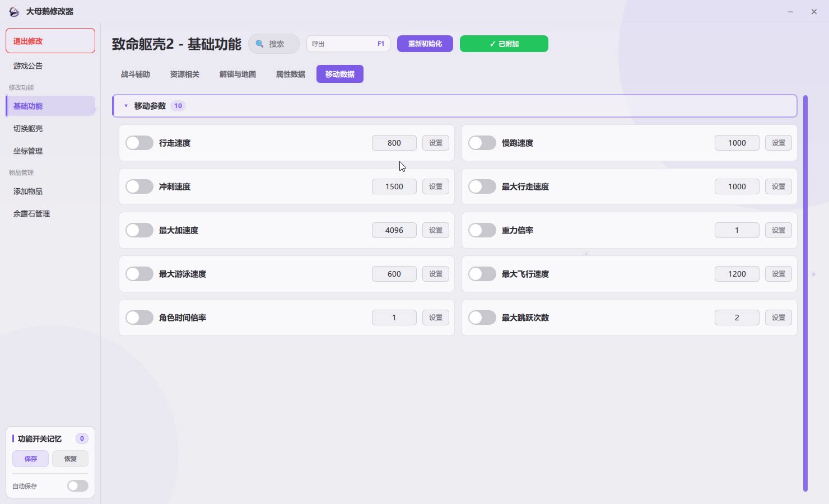Edit the 重力倍率 value field
829x504 pixels.
tap(737, 230)
